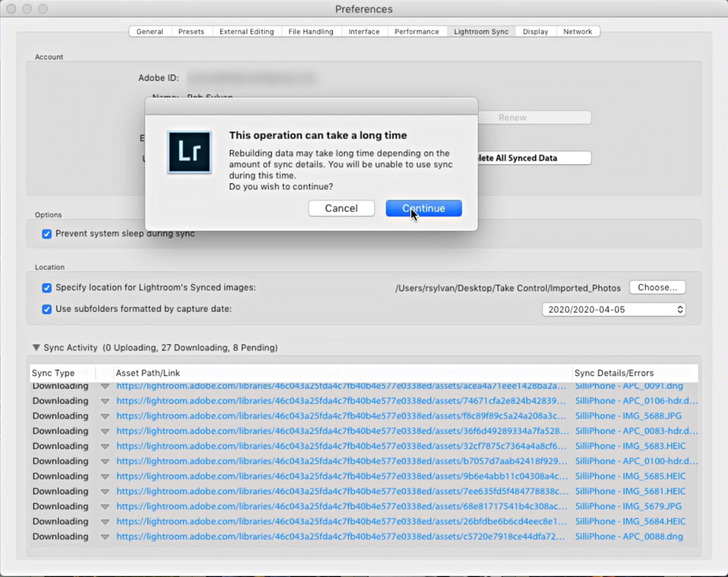Click the Asset Path/Link column header
This screenshot has width=728, height=577.
click(147, 373)
